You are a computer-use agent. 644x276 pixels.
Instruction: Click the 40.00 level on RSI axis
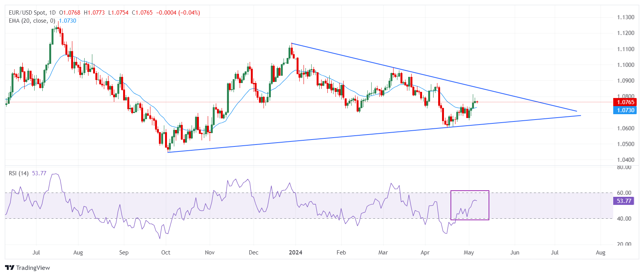(624, 219)
